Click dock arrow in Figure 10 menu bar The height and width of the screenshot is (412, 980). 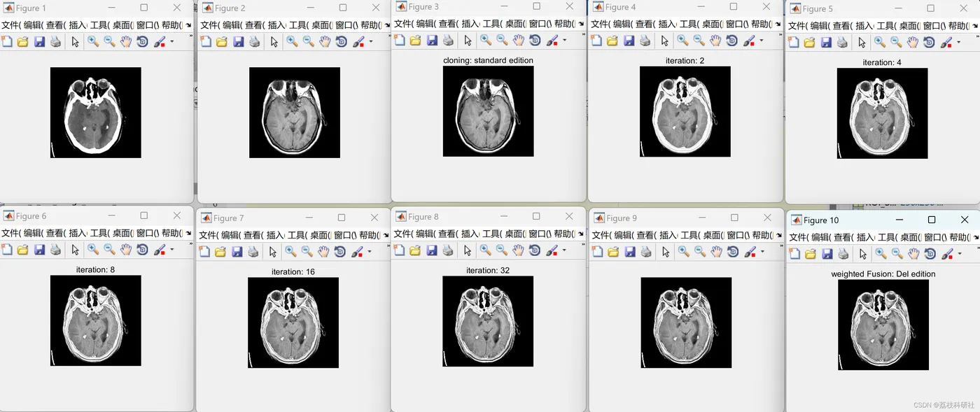[x=974, y=238]
